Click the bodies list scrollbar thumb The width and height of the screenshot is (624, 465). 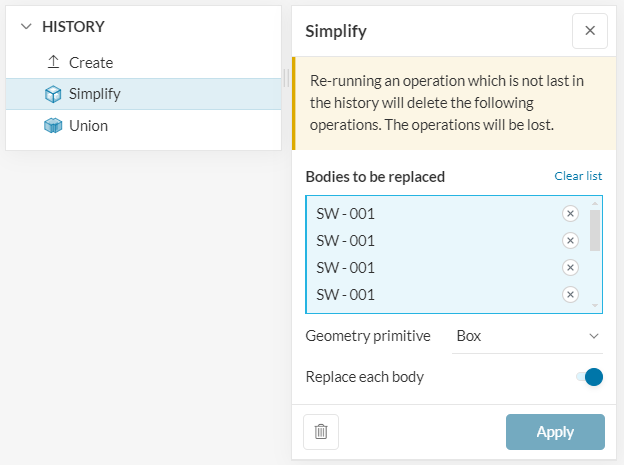[x=595, y=230]
